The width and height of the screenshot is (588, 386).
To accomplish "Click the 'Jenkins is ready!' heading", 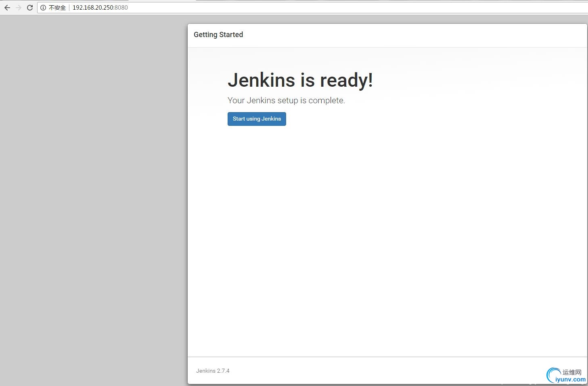I will (x=300, y=80).
